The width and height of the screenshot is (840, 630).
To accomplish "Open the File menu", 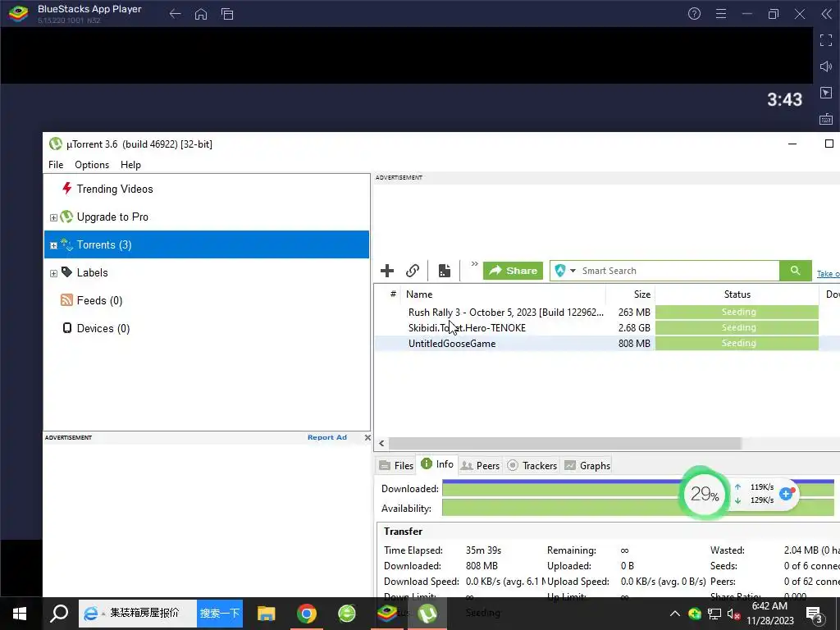I will tap(56, 164).
